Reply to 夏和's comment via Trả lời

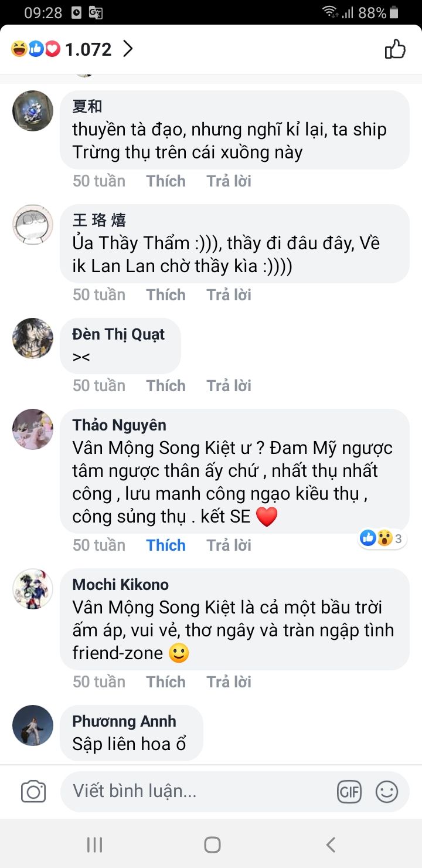229,181
